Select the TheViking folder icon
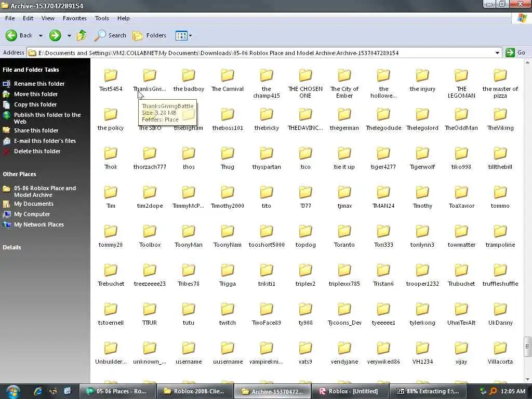Viewport: 532px width, 399px height. [x=500, y=114]
